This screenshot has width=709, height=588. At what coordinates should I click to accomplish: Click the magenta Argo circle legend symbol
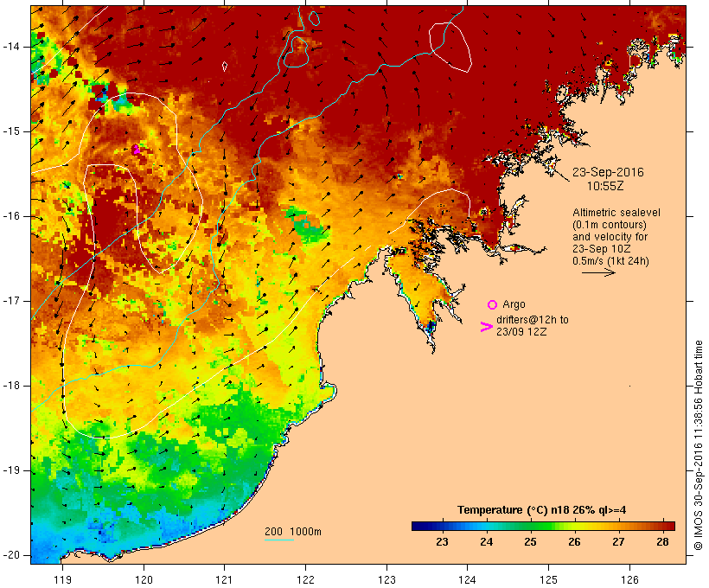coord(493,304)
